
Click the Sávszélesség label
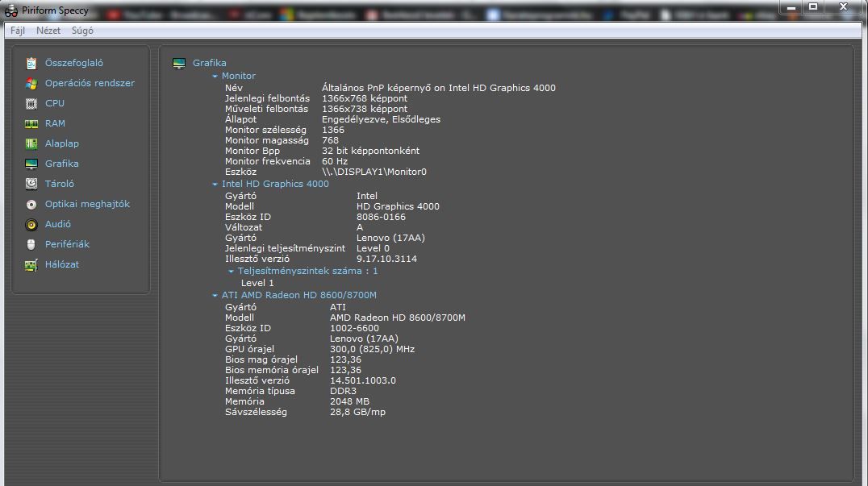(x=256, y=412)
